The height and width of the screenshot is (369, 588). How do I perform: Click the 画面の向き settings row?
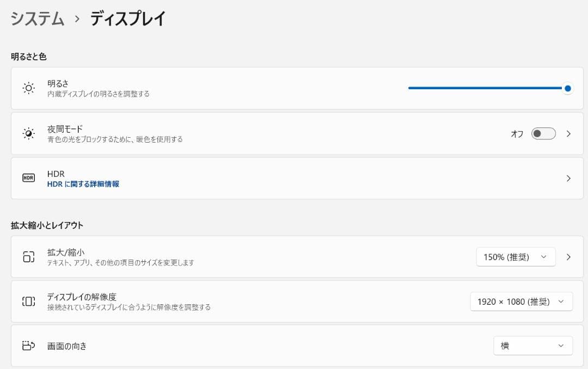[x=218, y=346]
